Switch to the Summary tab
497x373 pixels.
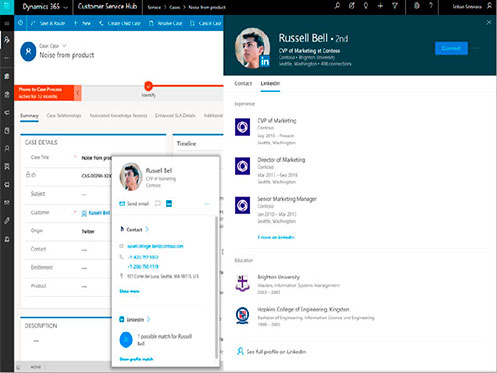[29, 116]
